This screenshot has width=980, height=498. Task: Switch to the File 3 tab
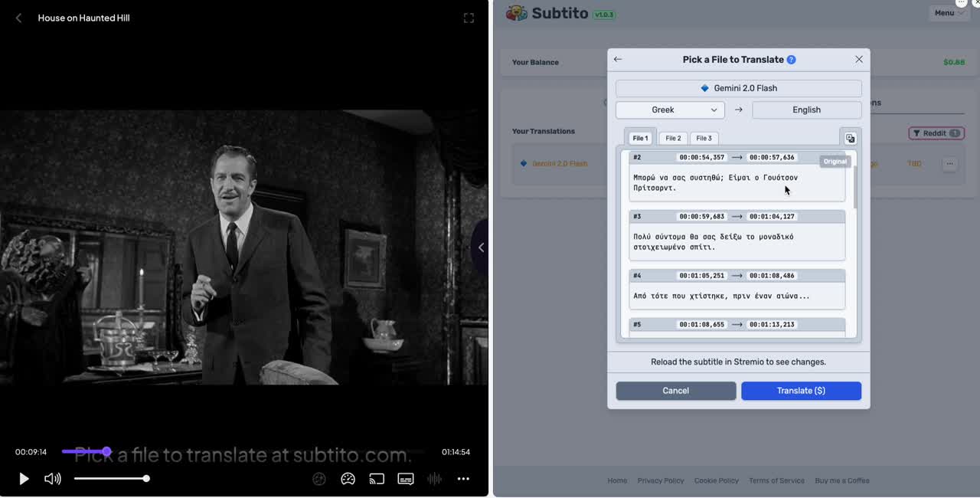click(x=703, y=138)
